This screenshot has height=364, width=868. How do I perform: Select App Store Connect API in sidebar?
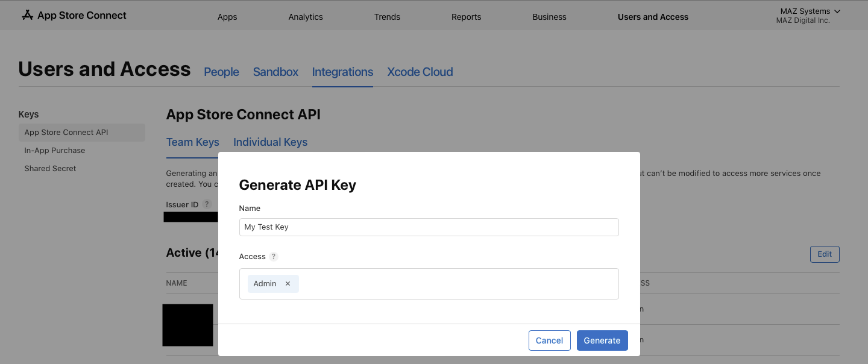click(x=82, y=133)
